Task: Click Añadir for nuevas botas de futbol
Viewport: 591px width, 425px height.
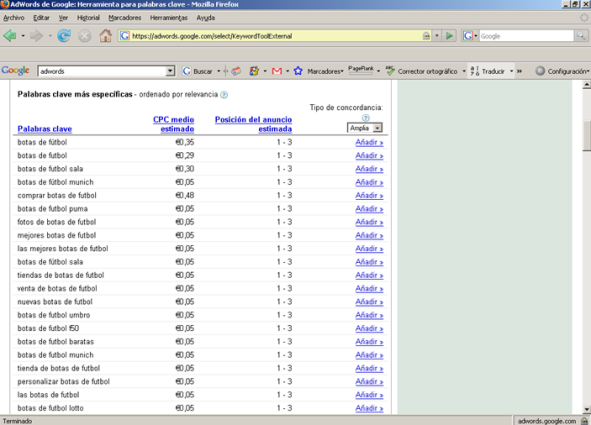Action: pyautogui.click(x=369, y=302)
